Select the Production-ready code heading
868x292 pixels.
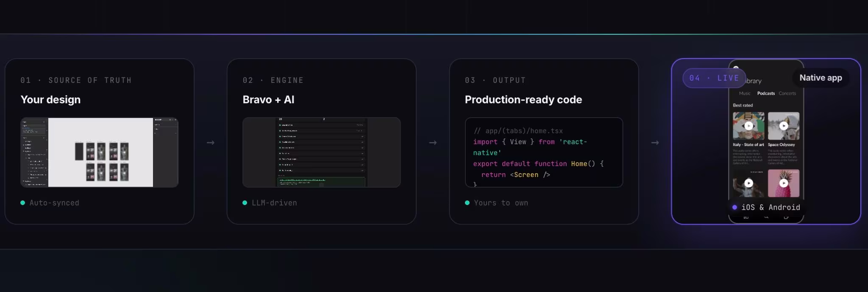click(x=523, y=100)
